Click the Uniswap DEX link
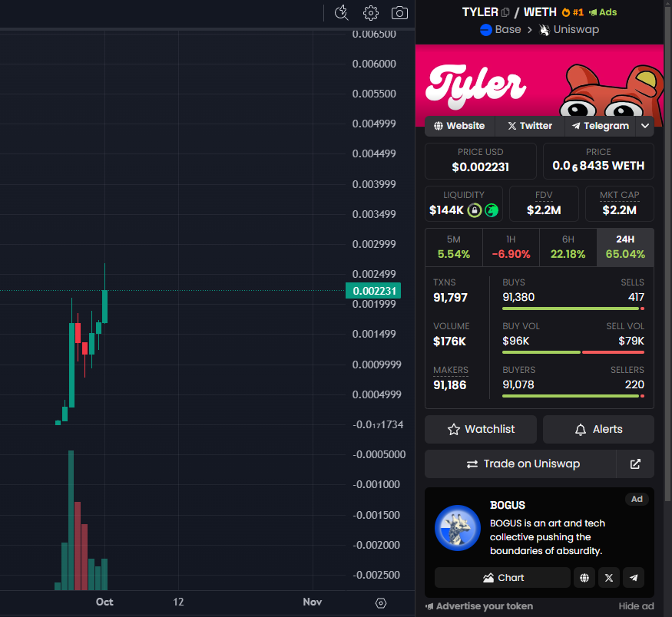 tap(569, 29)
